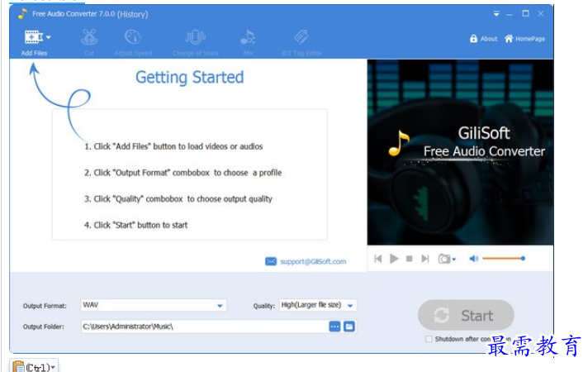Screen dimensions: 588x372
Task: Open the Add Files dropdown arrow
Action: [49, 37]
